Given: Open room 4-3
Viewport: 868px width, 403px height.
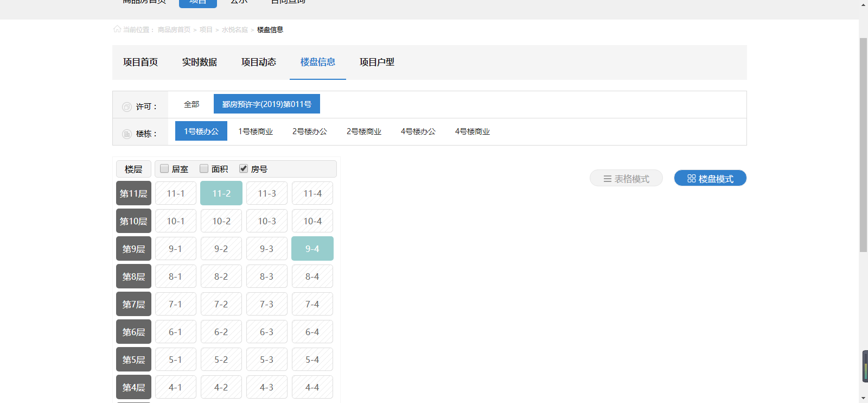Looking at the screenshot, I should pyautogui.click(x=267, y=387).
